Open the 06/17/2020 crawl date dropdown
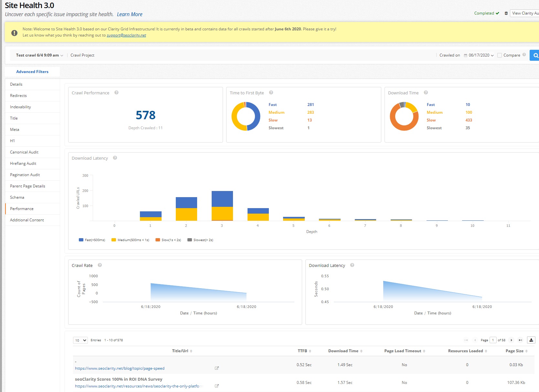This screenshot has height=392, width=539. point(479,55)
